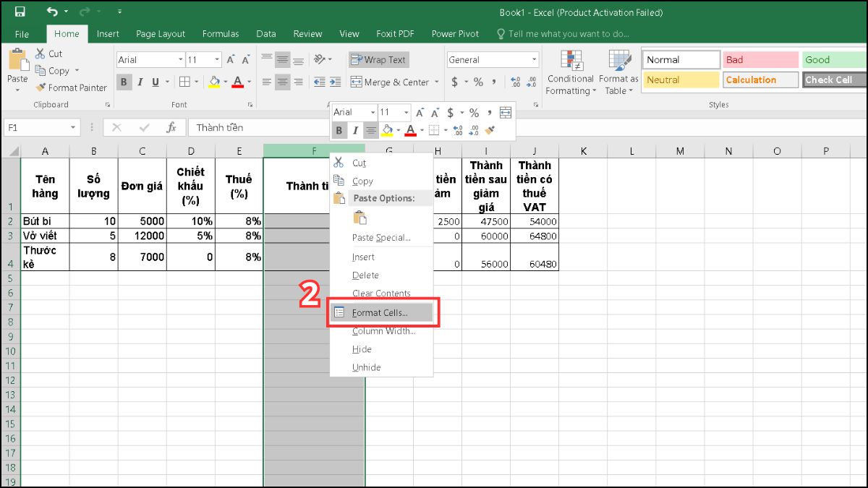Click the Increase Decimal icon on the ribbon
Screen dimensions: 868x488
coord(514,82)
